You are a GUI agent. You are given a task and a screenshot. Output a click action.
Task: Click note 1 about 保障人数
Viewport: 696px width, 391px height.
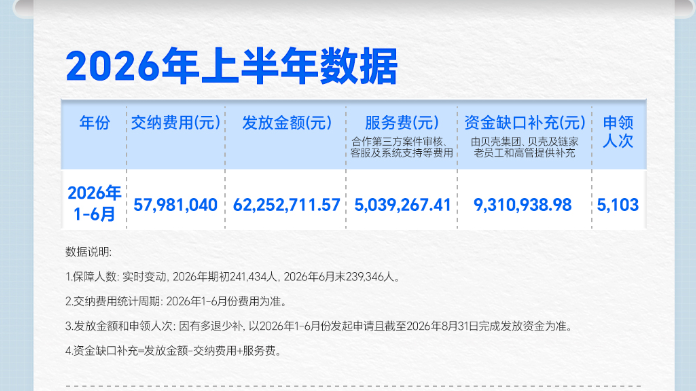[233, 277]
